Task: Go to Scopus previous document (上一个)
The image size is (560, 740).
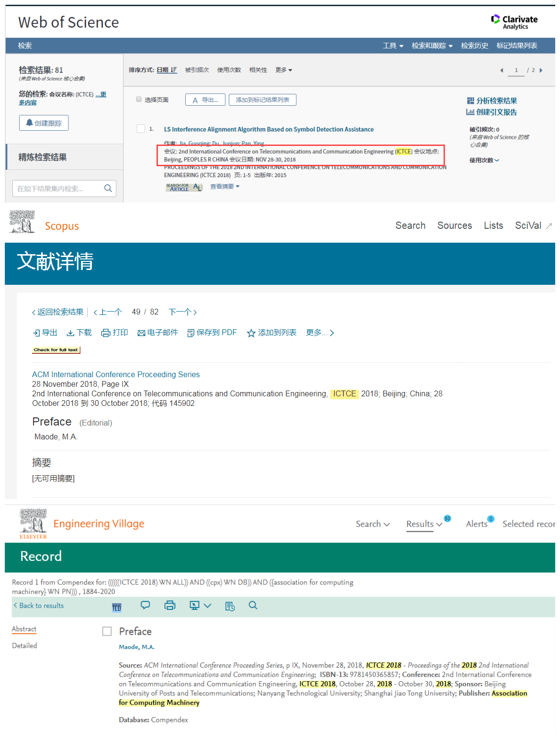Action: [108, 312]
